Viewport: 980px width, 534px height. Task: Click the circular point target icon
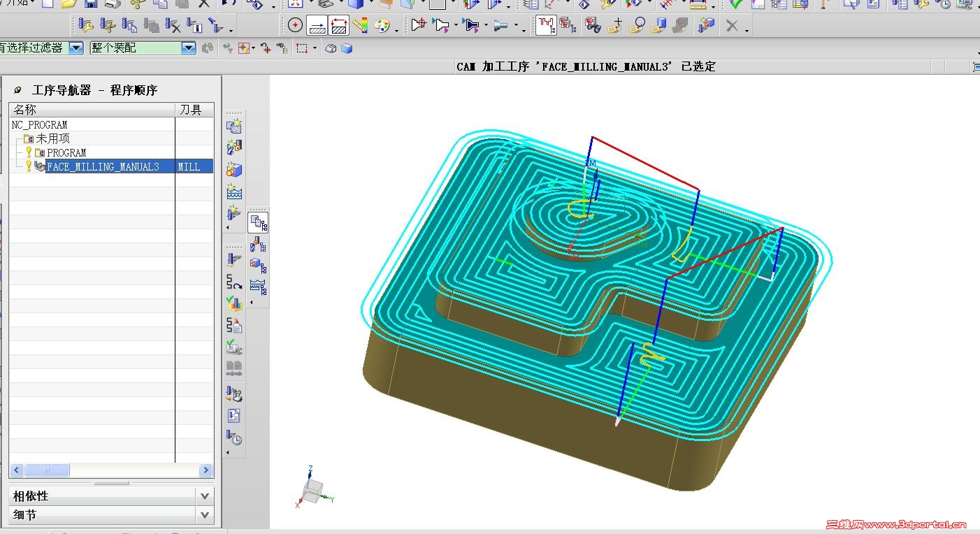(x=295, y=26)
